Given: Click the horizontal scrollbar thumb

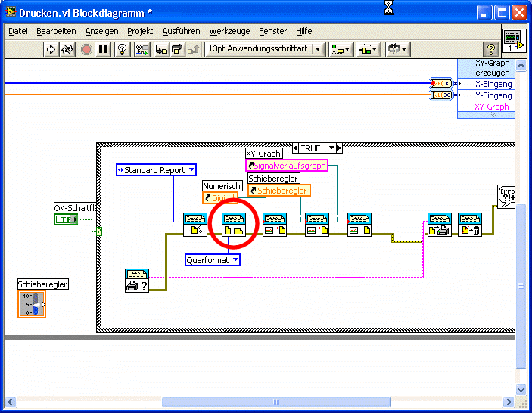Looking at the screenshot, I should pos(275,402).
